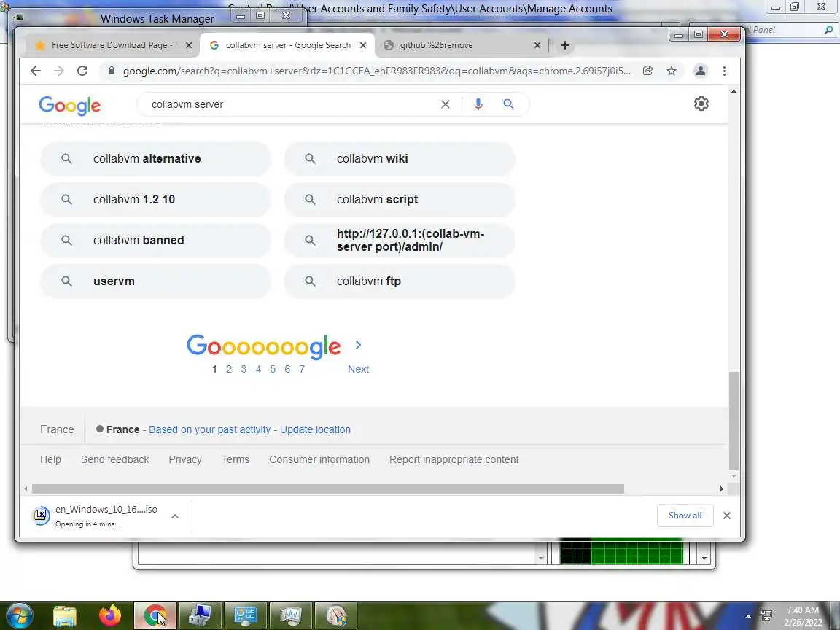Screen dimensions: 840x630
Task: Dismiss the downloads bar
Action: point(726,516)
